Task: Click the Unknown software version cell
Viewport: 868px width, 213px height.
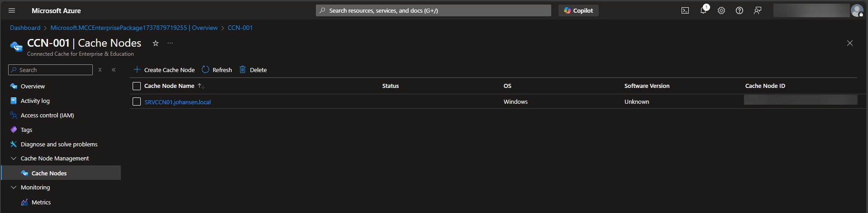Action: click(x=636, y=102)
